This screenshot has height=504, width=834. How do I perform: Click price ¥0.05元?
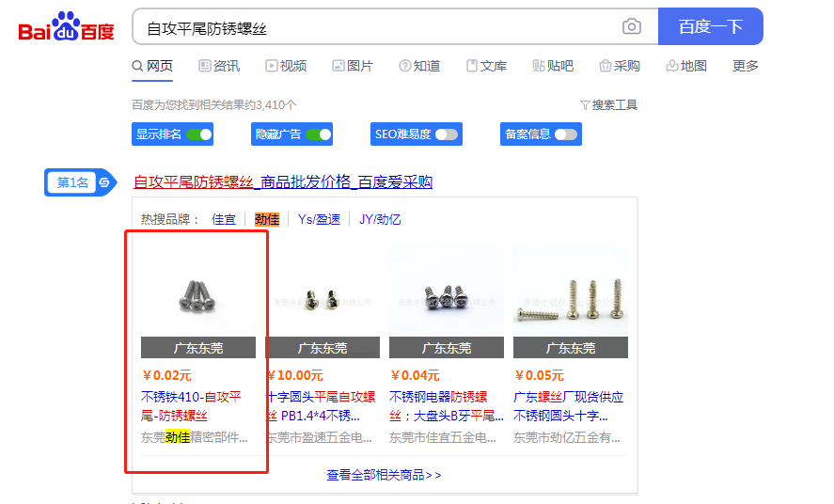tap(539, 375)
